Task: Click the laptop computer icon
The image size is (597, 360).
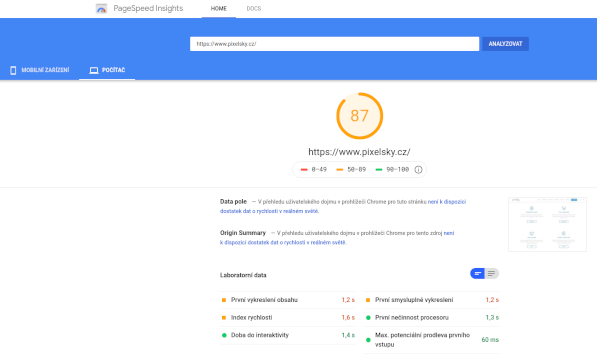Action: [94, 70]
